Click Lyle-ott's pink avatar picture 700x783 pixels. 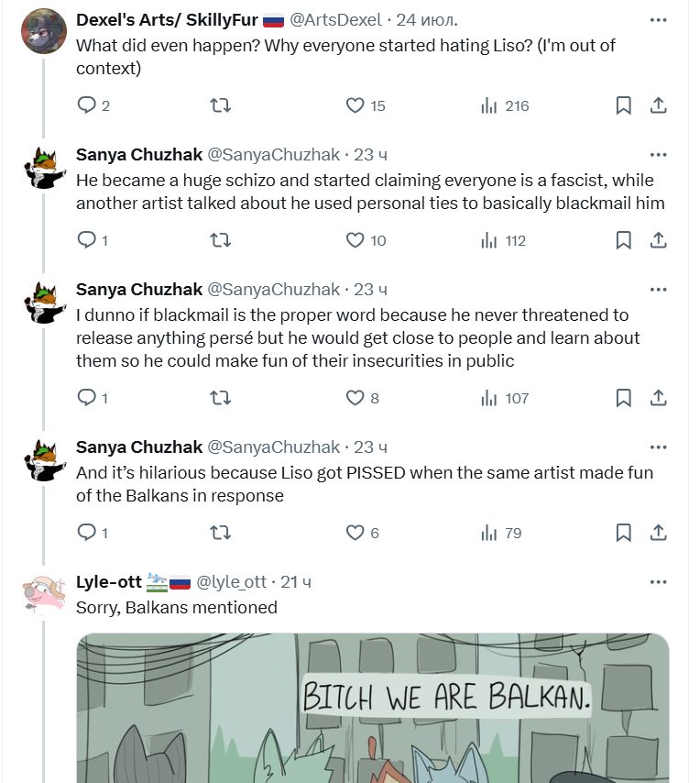[x=43, y=592]
